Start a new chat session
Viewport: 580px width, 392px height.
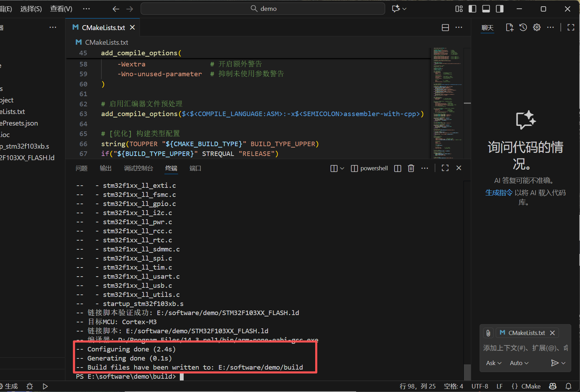click(x=509, y=27)
